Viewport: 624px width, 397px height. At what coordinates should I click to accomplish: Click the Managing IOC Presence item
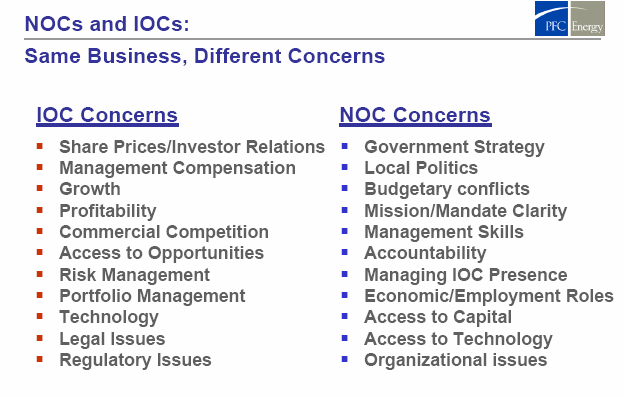point(466,275)
